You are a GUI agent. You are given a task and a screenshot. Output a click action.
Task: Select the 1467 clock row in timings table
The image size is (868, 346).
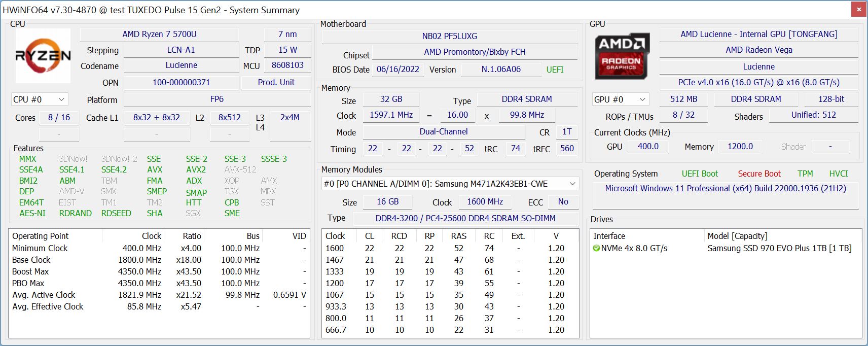click(x=450, y=260)
